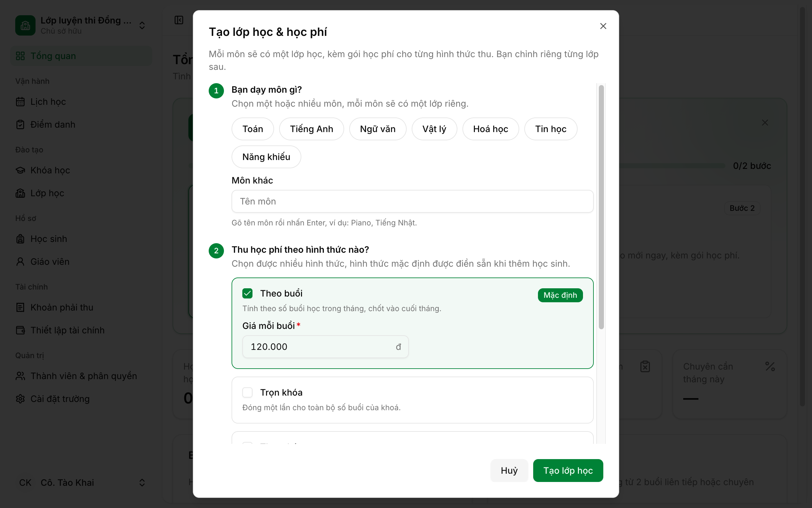Click the dialog's vertical scrollbar
Viewport: 812px width, 508px height.
(601, 207)
